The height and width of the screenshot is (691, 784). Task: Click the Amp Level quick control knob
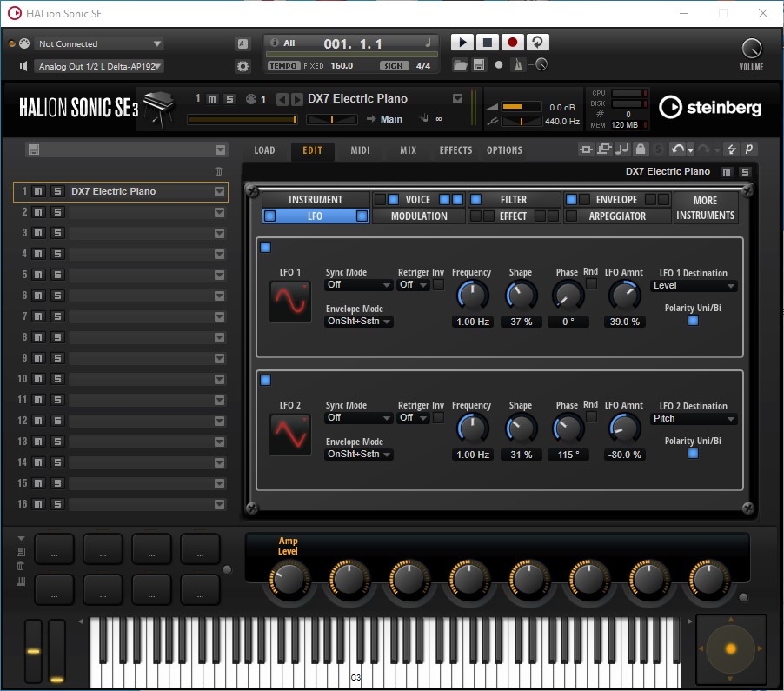pyautogui.click(x=289, y=580)
